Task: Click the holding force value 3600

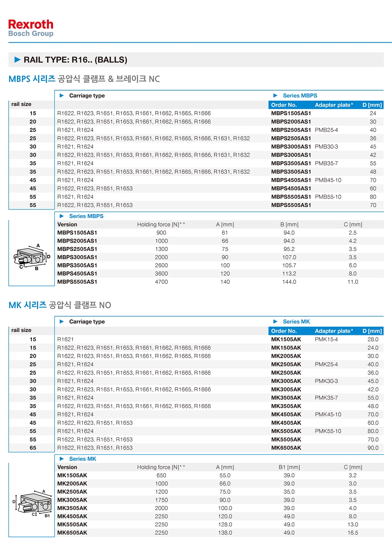Action: (162, 274)
